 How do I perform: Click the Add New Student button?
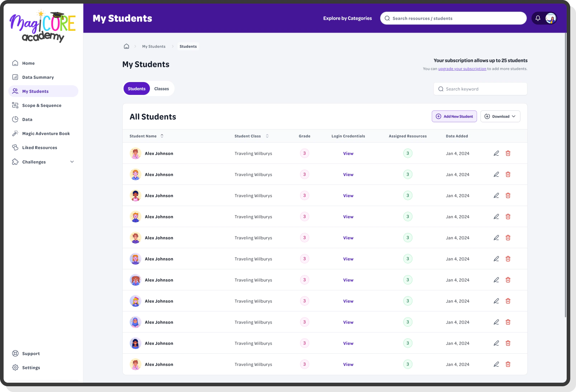454,116
